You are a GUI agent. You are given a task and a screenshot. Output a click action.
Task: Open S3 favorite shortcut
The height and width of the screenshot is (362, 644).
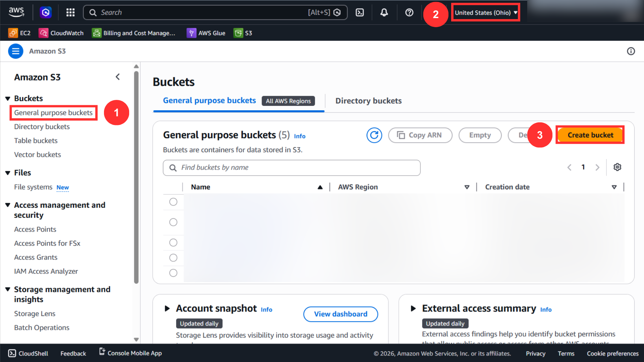click(x=243, y=33)
